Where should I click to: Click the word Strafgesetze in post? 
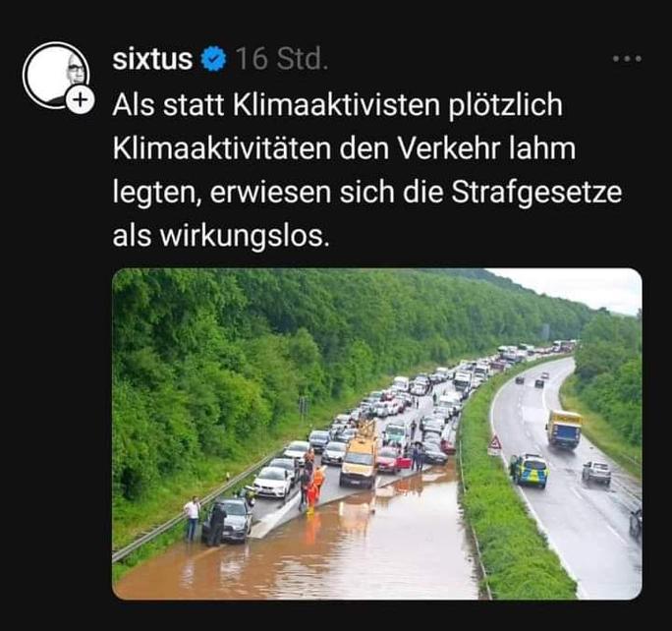coord(536,193)
